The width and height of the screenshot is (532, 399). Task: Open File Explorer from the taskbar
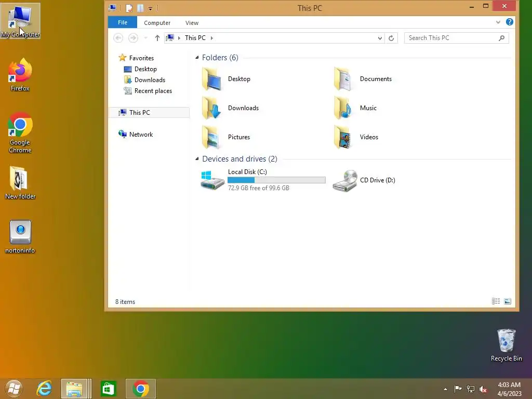pyautogui.click(x=76, y=389)
